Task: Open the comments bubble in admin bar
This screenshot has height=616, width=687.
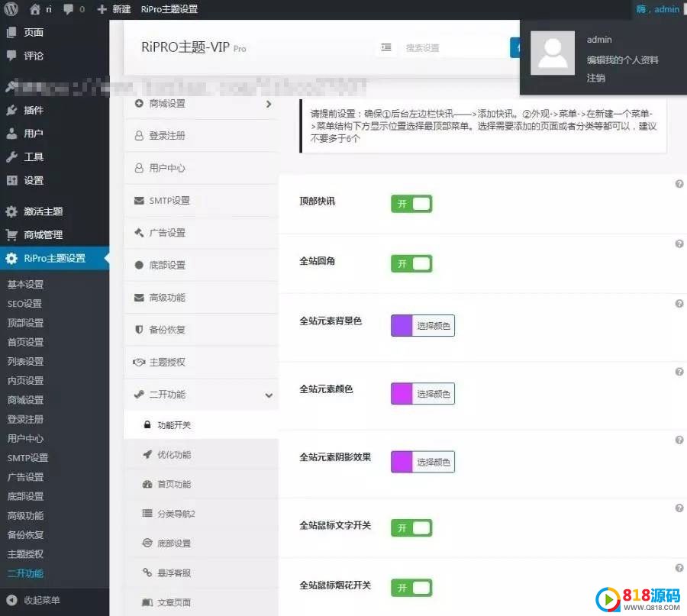Action: [69, 8]
